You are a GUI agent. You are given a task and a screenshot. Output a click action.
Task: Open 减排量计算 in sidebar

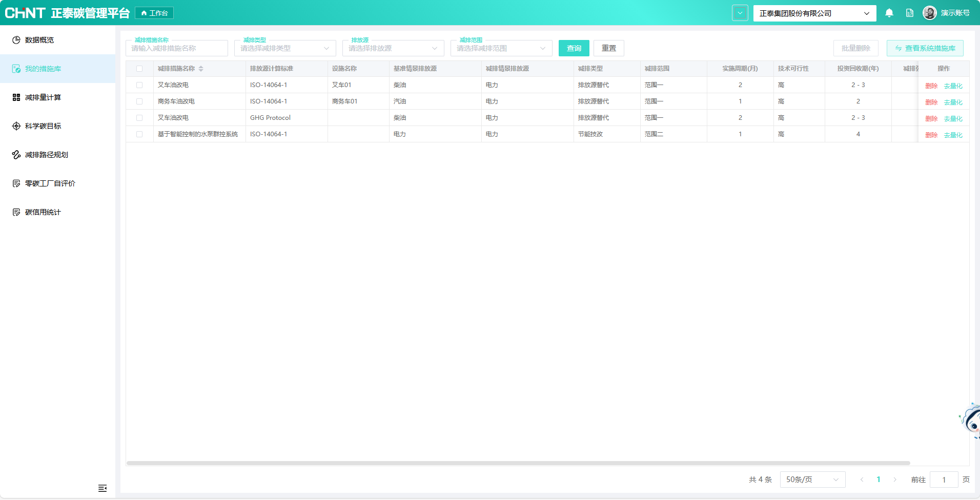pyautogui.click(x=58, y=97)
